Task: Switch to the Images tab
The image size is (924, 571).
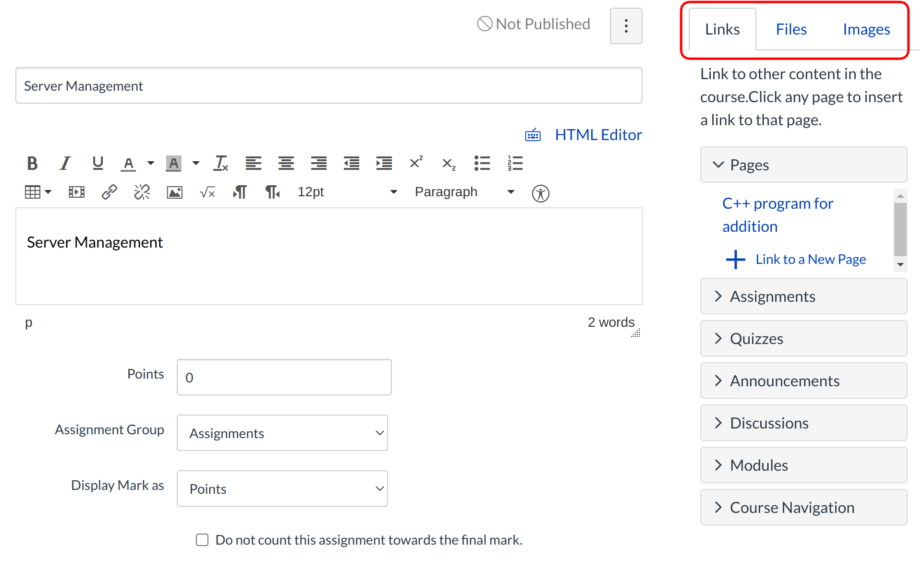Action: coord(866,29)
